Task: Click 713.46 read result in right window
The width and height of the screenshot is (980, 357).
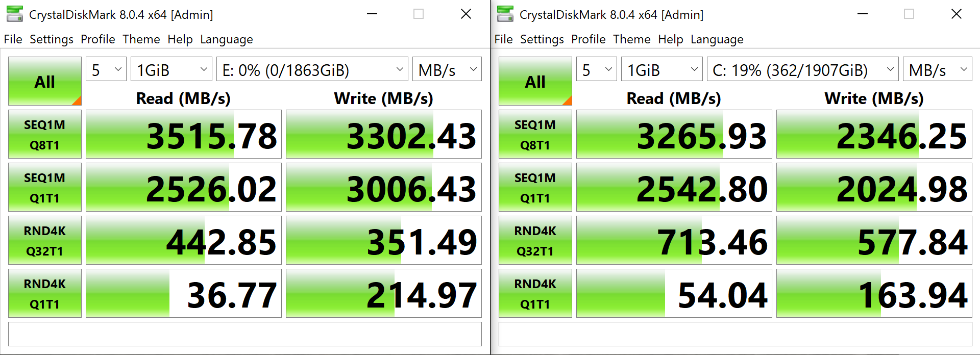Action: click(674, 240)
